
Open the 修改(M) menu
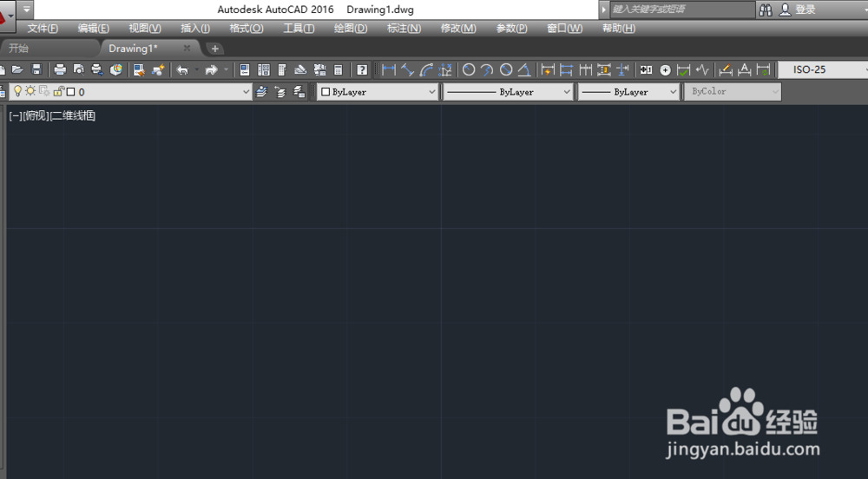click(457, 29)
